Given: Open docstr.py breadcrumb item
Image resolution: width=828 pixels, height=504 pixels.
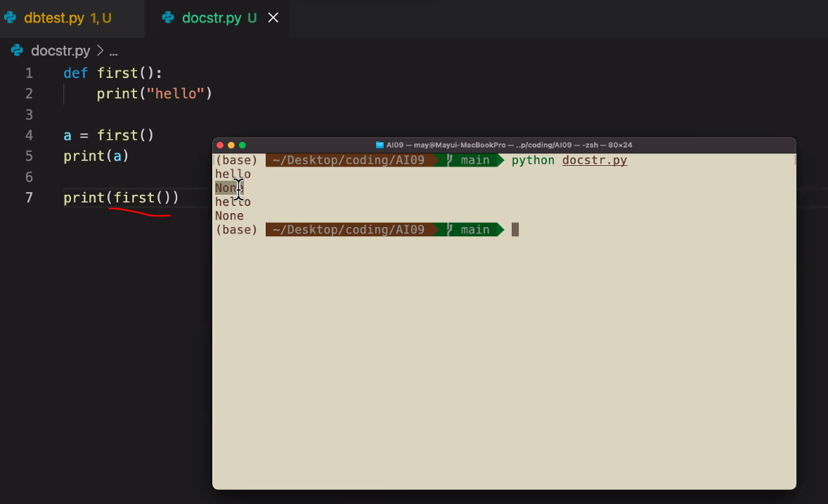Looking at the screenshot, I should pyautogui.click(x=60, y=51).
